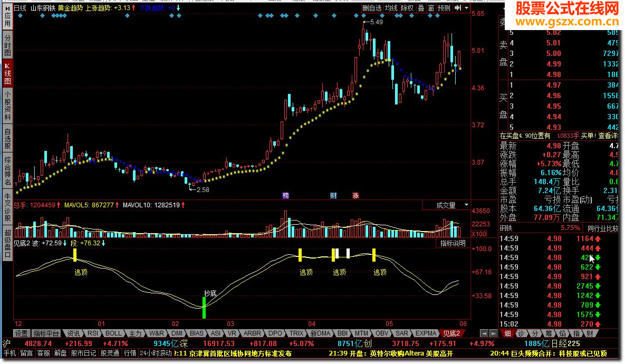Click 删自选 to remove from watchlist

(x=371, y=8)
